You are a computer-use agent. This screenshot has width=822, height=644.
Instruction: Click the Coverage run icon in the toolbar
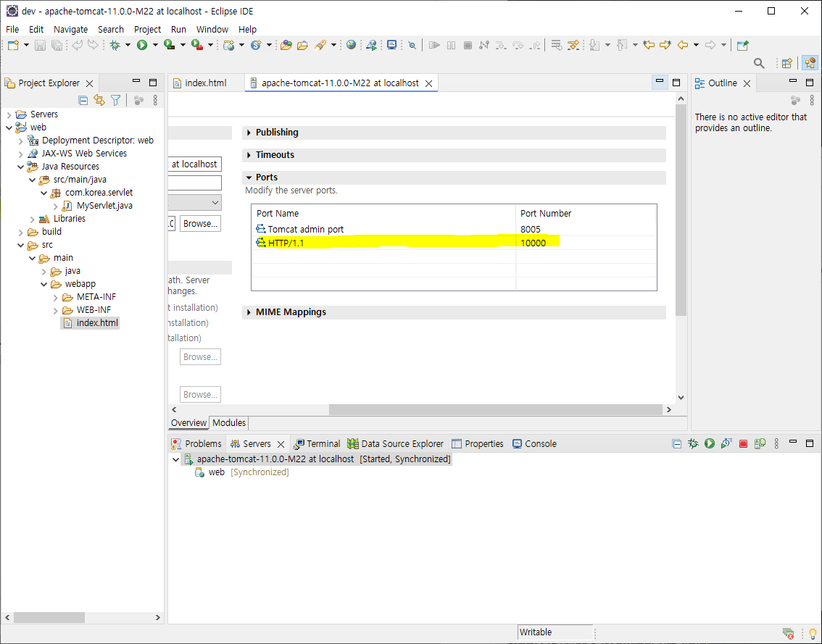coord(170,45)
